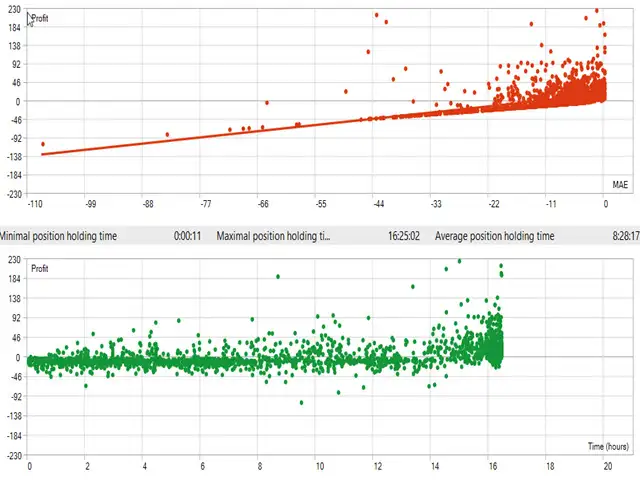
Task: Click the 20 tick on the Time axis
Action: (608, 466)
